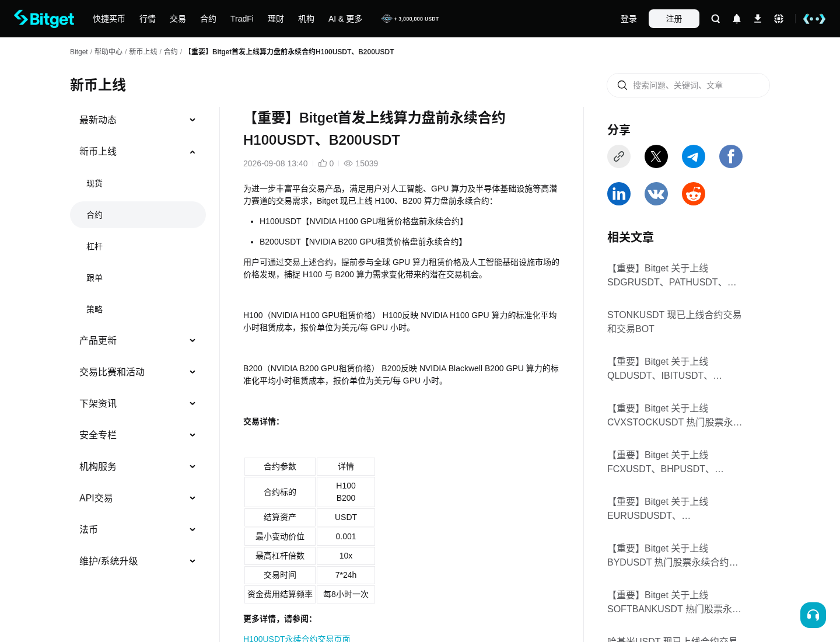
Task: Like the article with thumbs-up icon
Action: pyautogui.click(x=323, y=163)
